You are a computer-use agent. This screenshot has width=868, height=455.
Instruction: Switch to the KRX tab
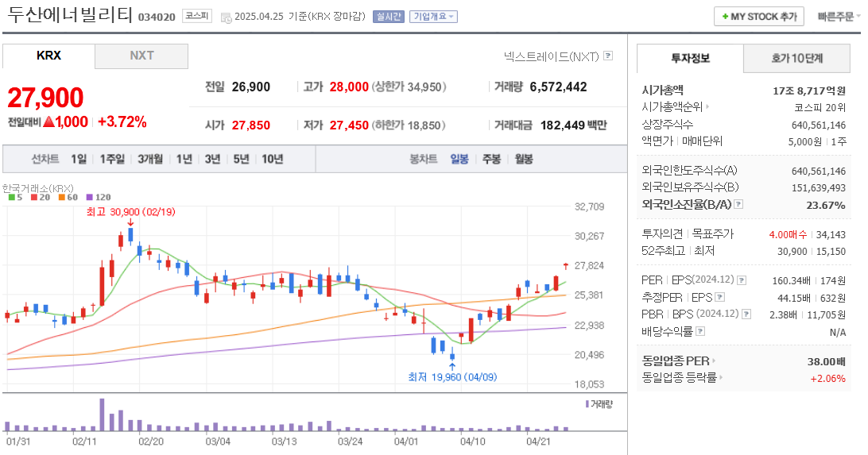tap(48, 56)
